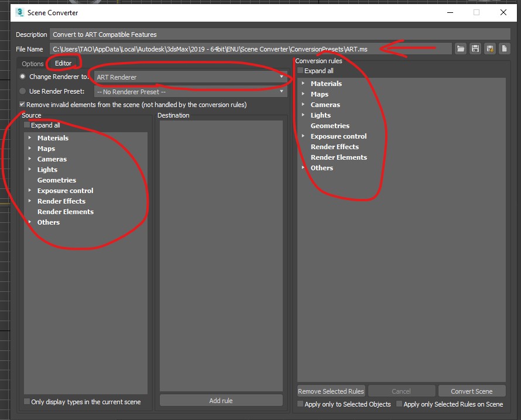Toggle Apply only to Selected Objects

coord(300,404)
